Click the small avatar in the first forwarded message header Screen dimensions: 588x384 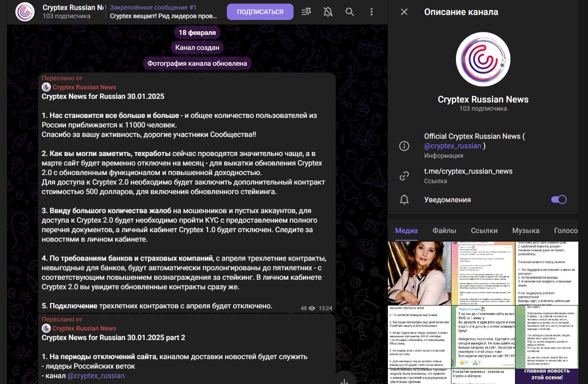pyautogui.click(x=46, y=87)
